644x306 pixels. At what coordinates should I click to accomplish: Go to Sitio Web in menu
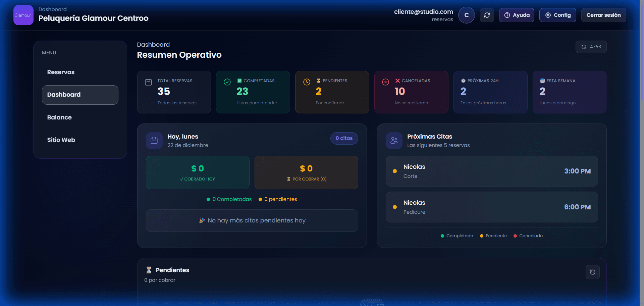click(x=61, y=140)
